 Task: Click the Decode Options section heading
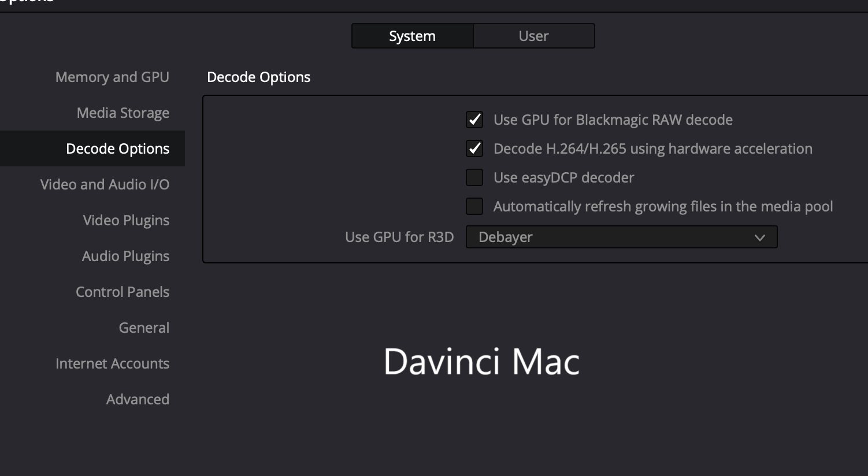pos(258,77)
